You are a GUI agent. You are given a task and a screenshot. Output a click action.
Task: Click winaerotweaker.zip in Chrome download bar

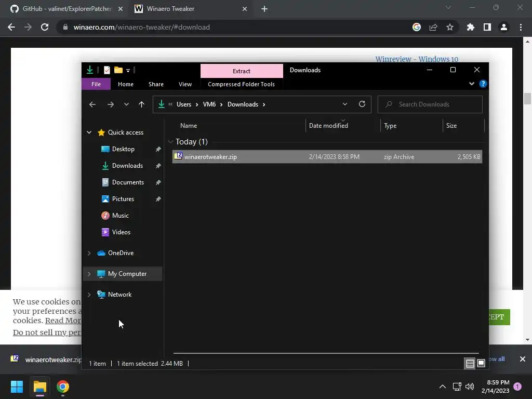[46, 360]
